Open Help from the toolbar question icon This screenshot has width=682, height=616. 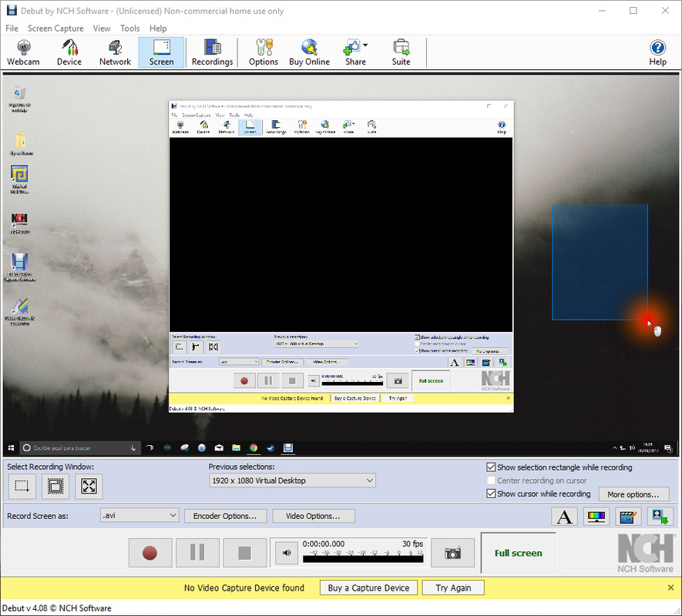(x=657, y=52)
